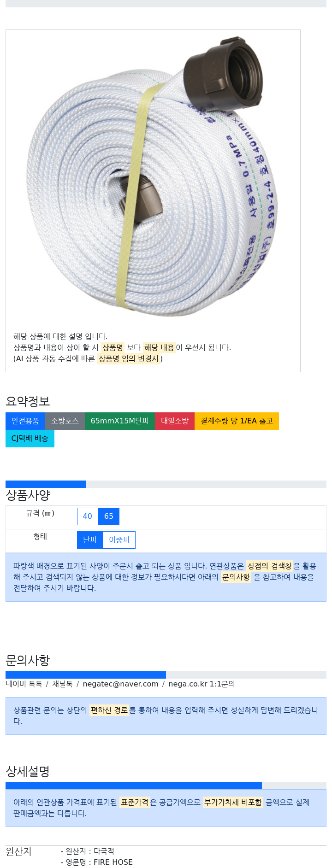The height and width of the screenshot is (868, 332).
Task: Select the 40 mm size option
Action: [87, 516]
